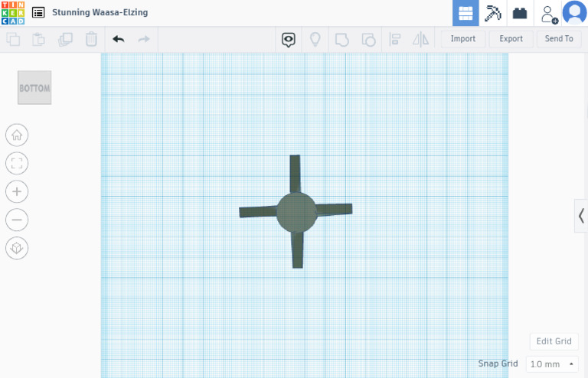The width and height of the screenshot is (588, 378).
Task: Delete with the trash can icon
Action: pyautogui.click(x=91, y=39)
